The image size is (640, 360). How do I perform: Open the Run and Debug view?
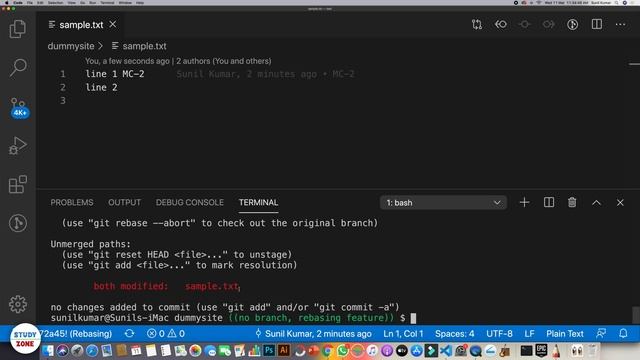18,145
